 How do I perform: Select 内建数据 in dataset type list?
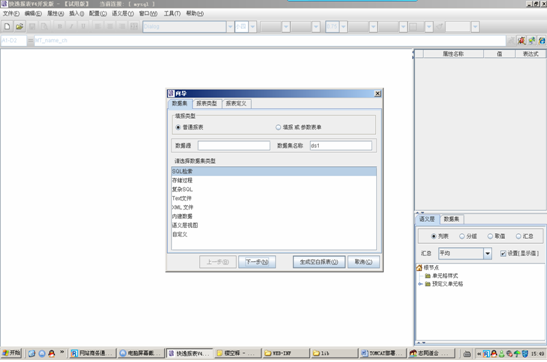click(274, 217)
